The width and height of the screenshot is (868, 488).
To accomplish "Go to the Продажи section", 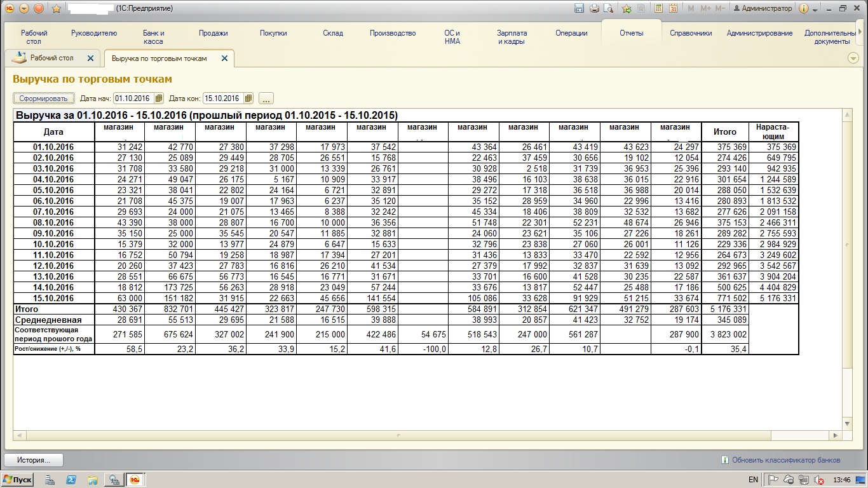I will [213, 33].
